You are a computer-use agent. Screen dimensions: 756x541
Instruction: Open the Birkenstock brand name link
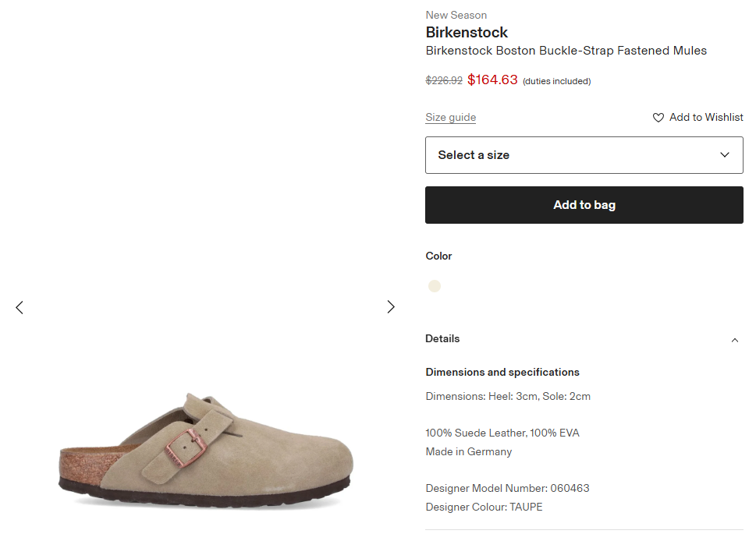[x=467, y=33]
